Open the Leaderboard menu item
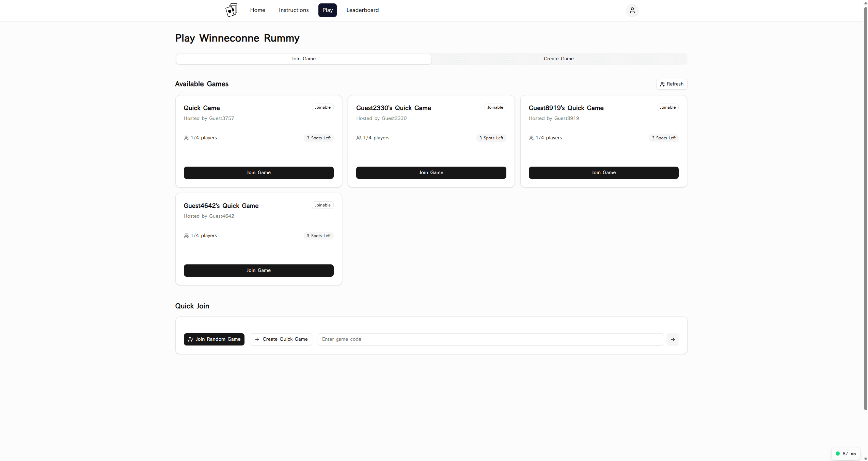 point(362,10)
